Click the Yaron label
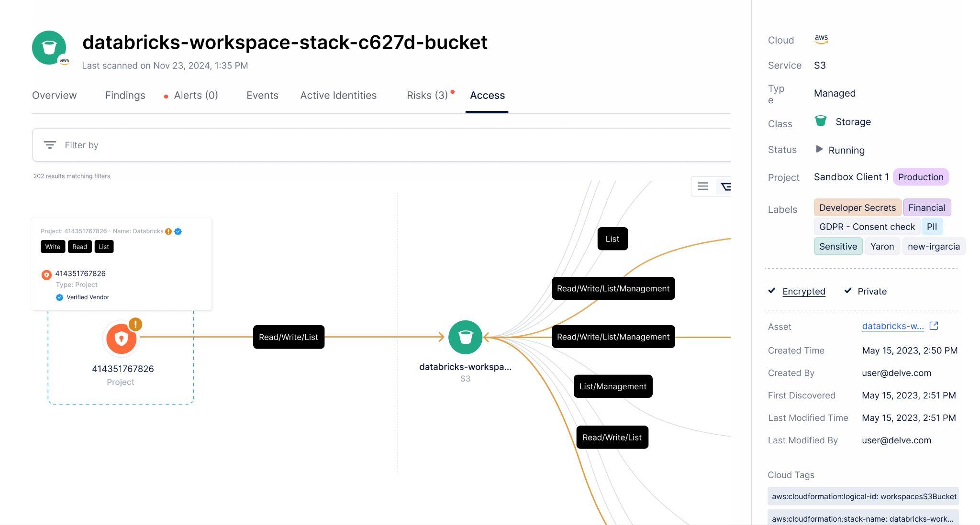980x525 pixels. tap(882, 246)
